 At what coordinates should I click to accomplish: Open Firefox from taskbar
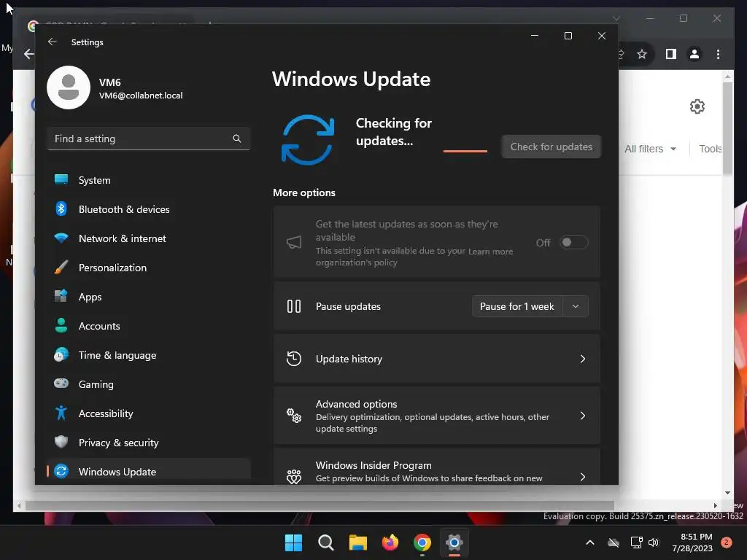click(x=390, y=542)
